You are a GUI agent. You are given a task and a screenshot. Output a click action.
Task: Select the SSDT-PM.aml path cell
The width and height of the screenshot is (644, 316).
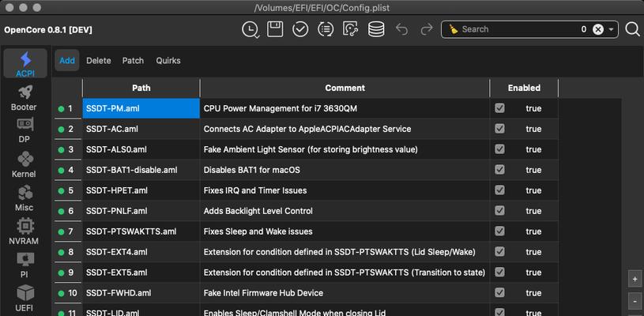[x=141, y=108]
